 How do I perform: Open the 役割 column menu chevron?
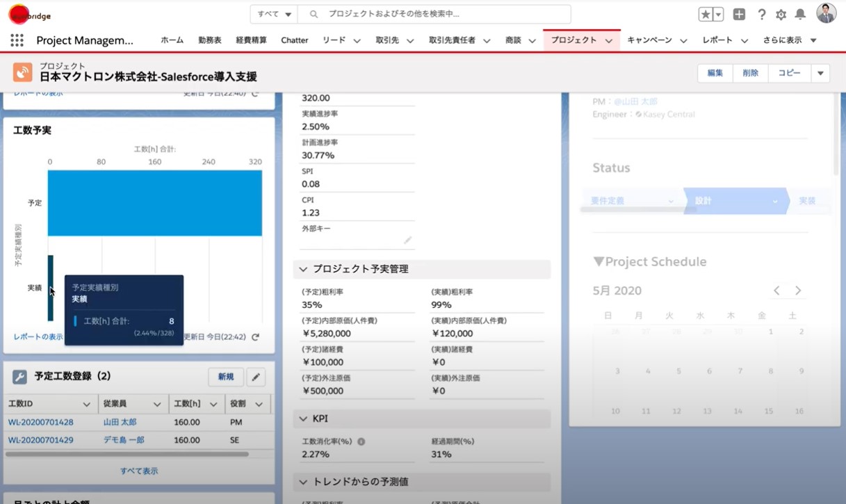[x=259, y=404]
